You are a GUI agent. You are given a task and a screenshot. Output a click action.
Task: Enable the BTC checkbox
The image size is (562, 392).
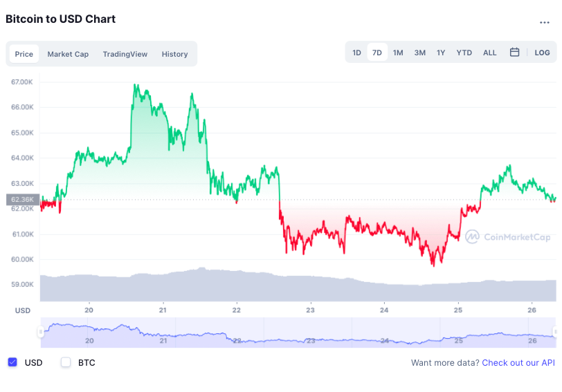66,362
